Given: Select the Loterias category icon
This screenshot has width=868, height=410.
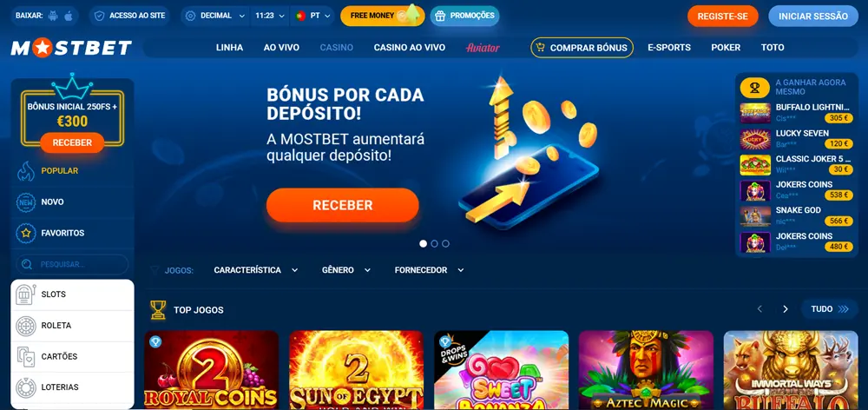Looking at the screenshot, I should 26,387.
